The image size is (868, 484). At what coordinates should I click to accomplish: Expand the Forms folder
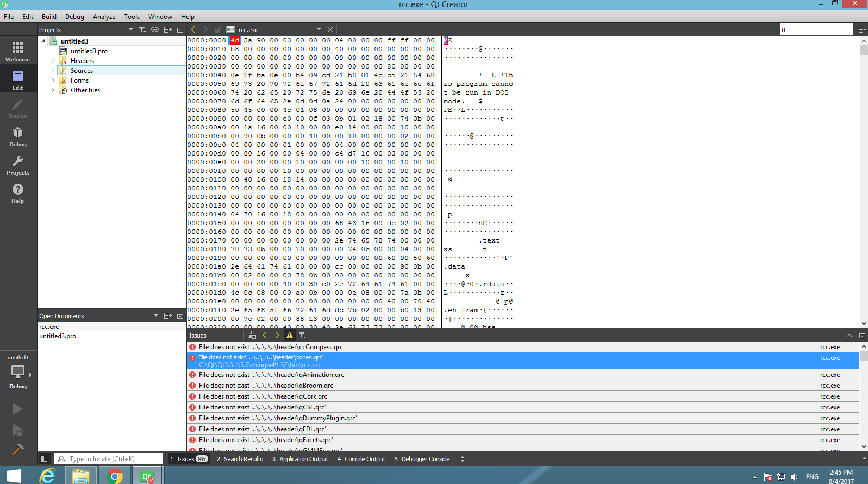pos(53,80)
